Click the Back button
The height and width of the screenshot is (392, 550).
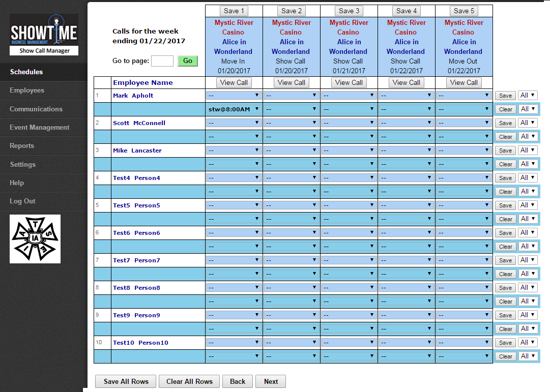coord(238,381)
